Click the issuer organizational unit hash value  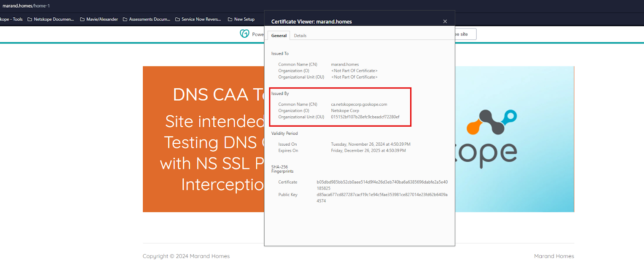pyautogui.click(x=365, y=117)
